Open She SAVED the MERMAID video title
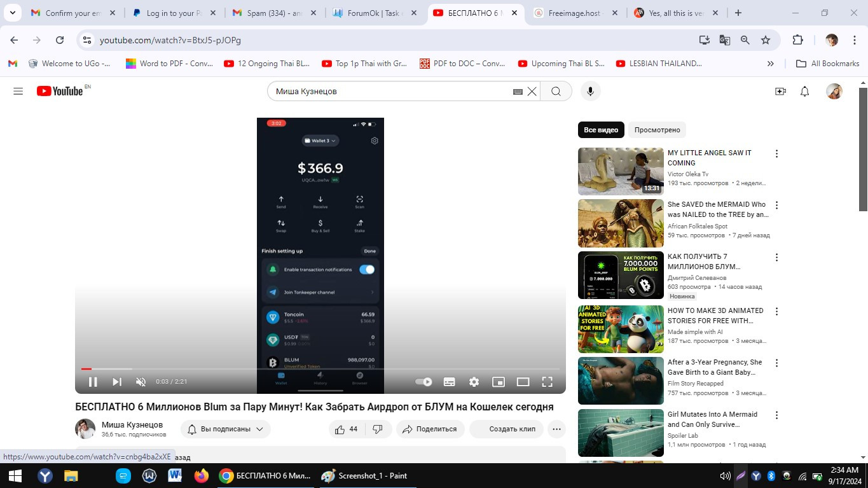The image size is (868, 488). click(717, 209)
